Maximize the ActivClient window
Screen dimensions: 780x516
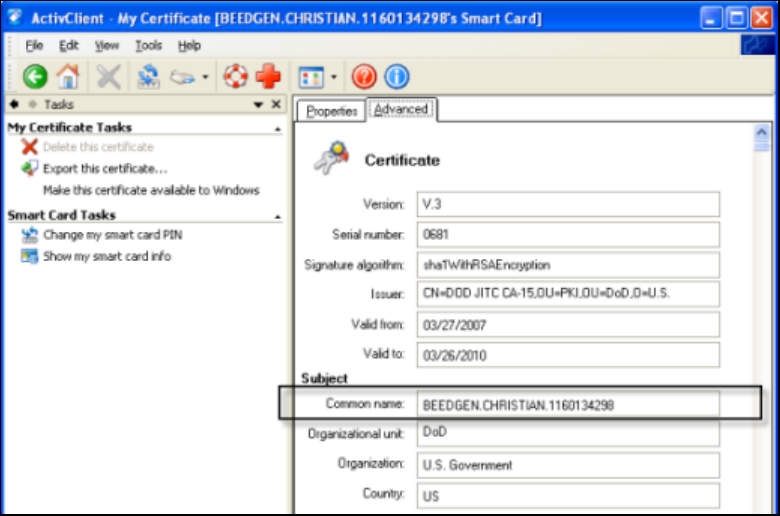736,18
